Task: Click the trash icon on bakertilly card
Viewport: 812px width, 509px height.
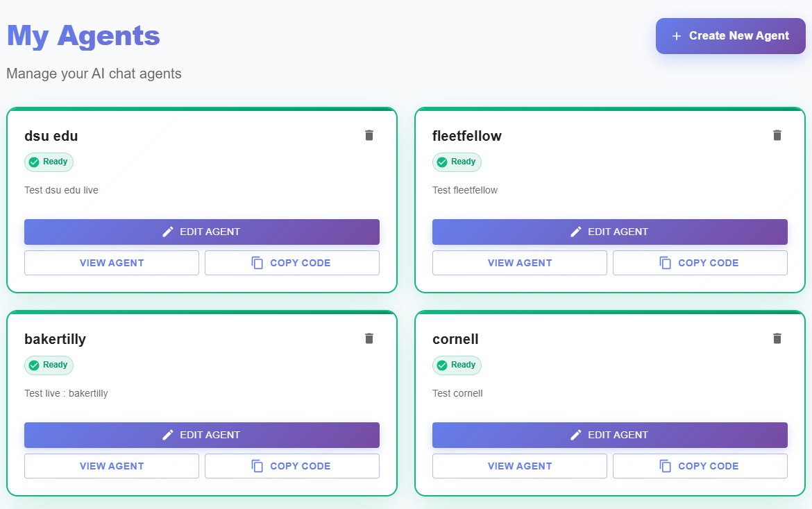Action: pyautogui.click(x=369, y=338)
